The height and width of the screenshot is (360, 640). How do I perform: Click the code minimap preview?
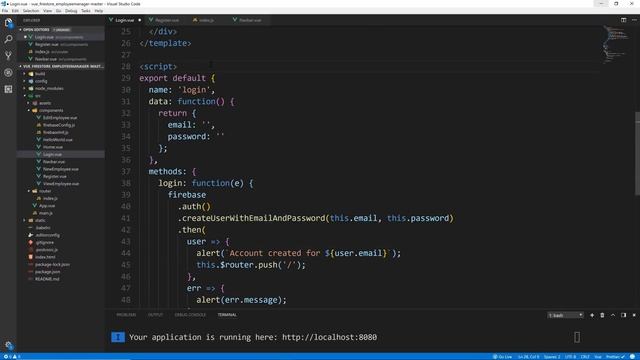click(617, 45)
